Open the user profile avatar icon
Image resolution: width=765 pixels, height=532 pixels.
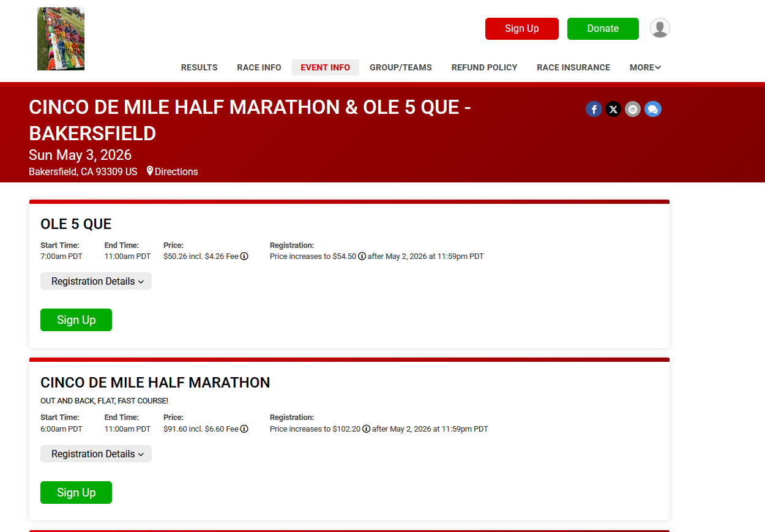(x=660, y=28)
